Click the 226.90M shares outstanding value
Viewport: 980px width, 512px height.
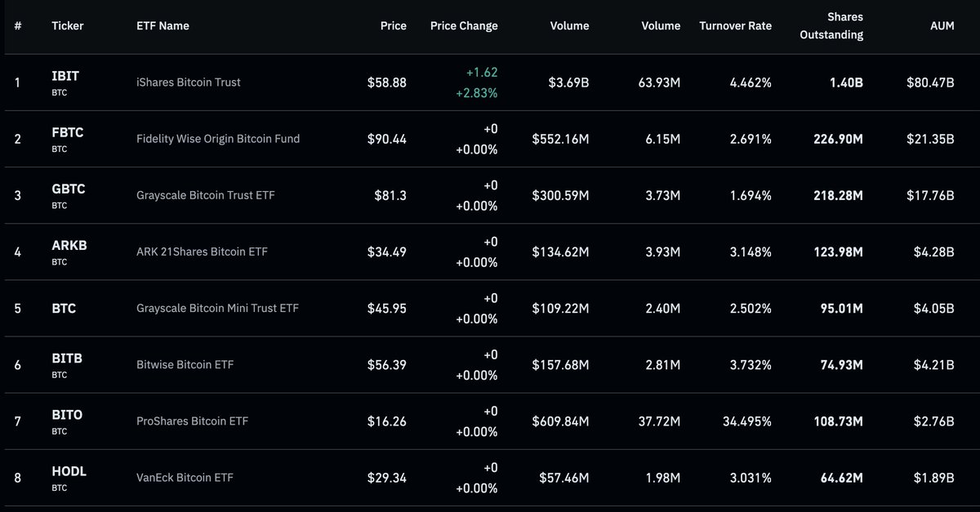pos(839,139)
